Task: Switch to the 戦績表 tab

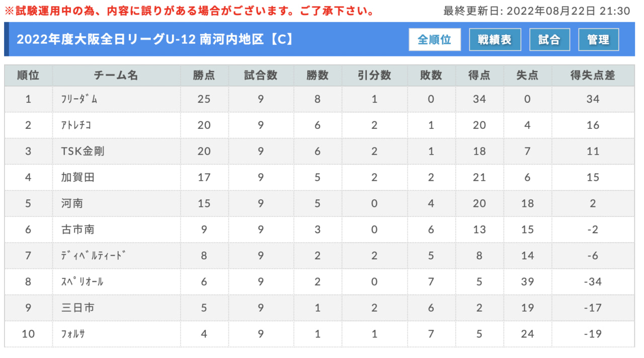Action: [x=495, y=40]
